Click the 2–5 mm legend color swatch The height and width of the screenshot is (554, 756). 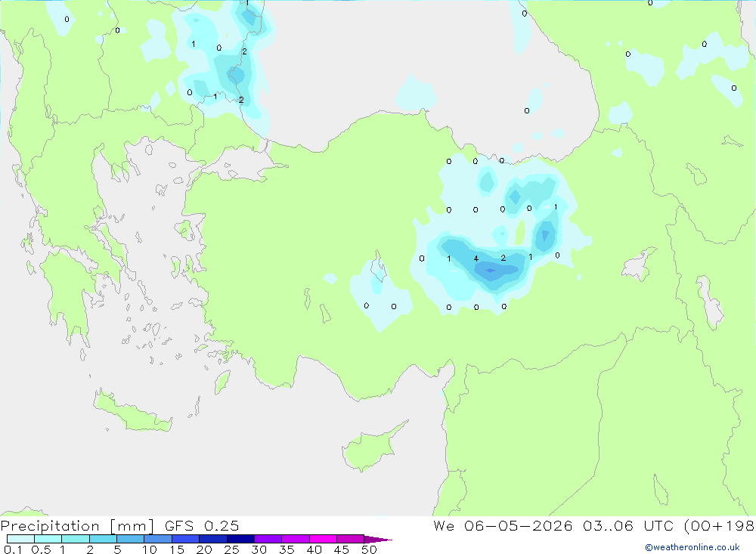pyautogui.click(x=103, y=539)
